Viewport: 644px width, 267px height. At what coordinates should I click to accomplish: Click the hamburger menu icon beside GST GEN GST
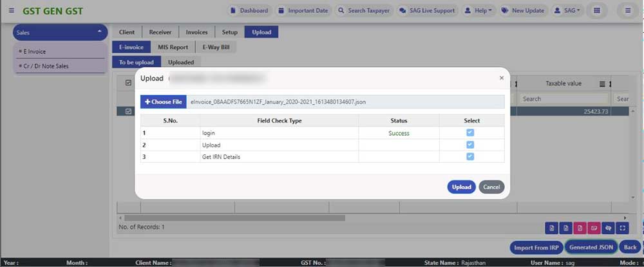pyautogui.click(x=11, y=11)
